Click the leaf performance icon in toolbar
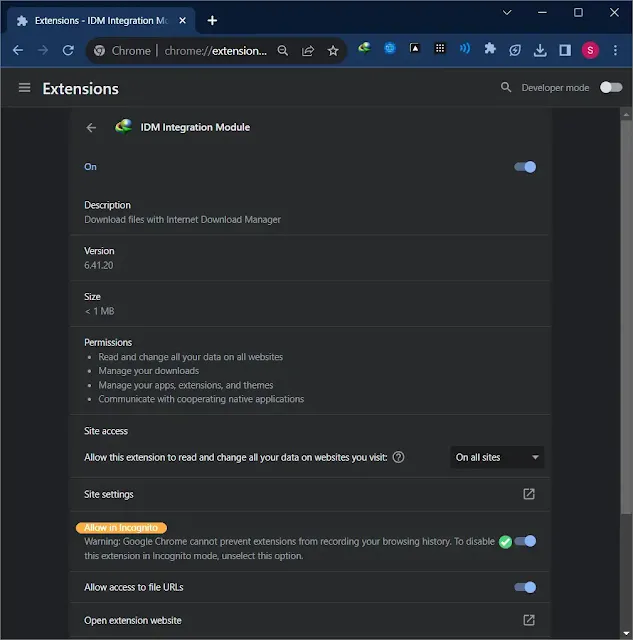 (x=515, y=50)
